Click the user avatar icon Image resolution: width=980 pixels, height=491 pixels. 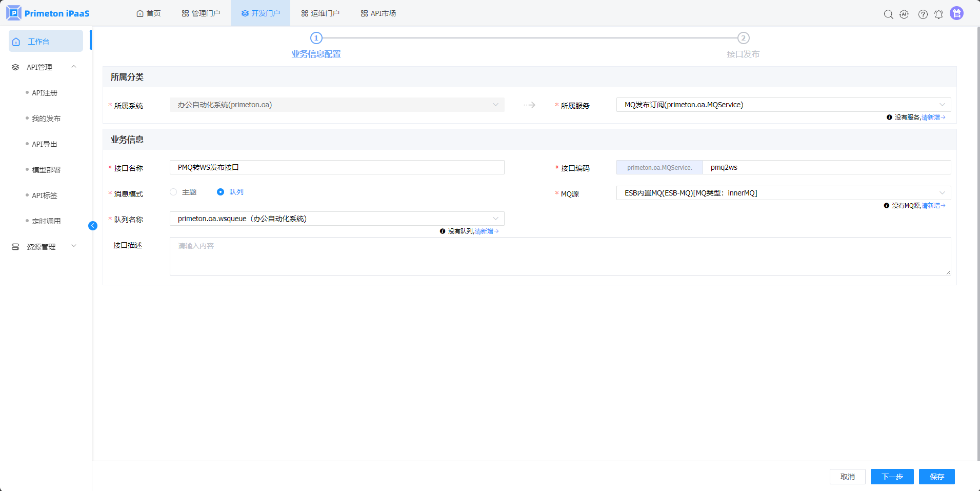tap(956, 13)
